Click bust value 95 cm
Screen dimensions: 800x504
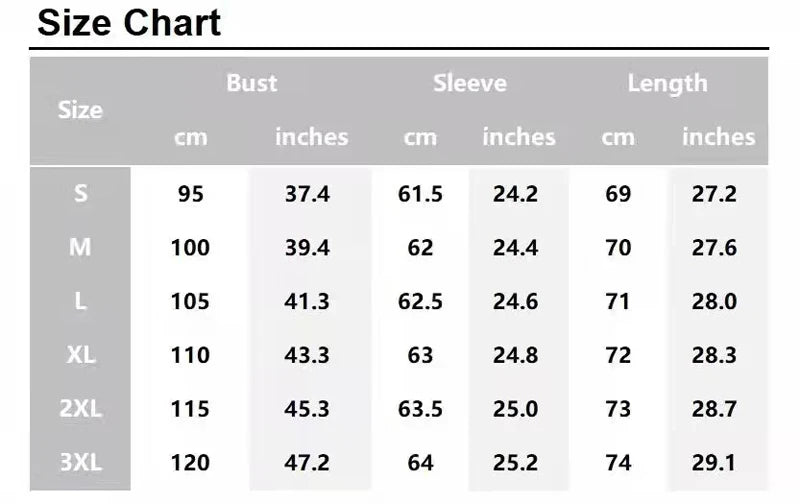pyautogui.click(x=190, y=194)
